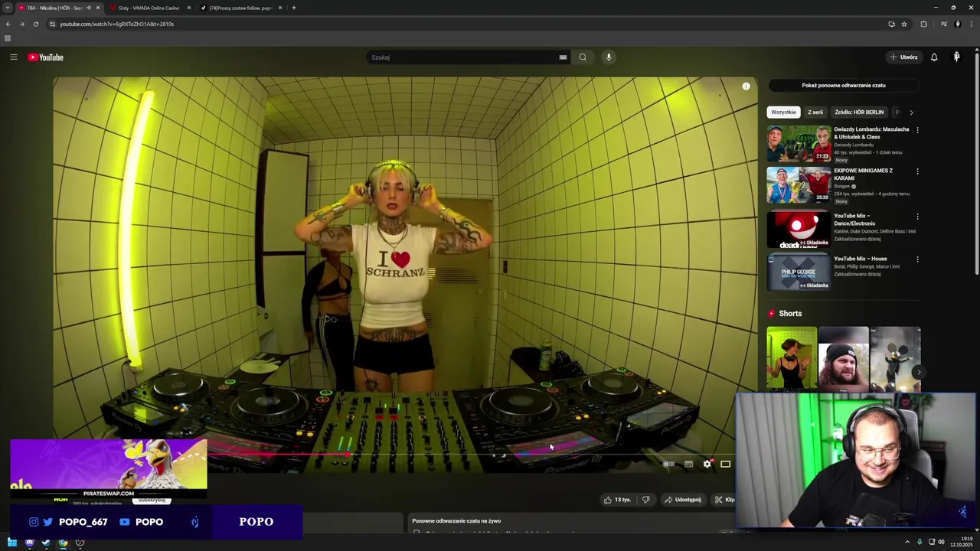Click the Utwórz create button
This screenshot has height=551, width=980.
point(903,57)
